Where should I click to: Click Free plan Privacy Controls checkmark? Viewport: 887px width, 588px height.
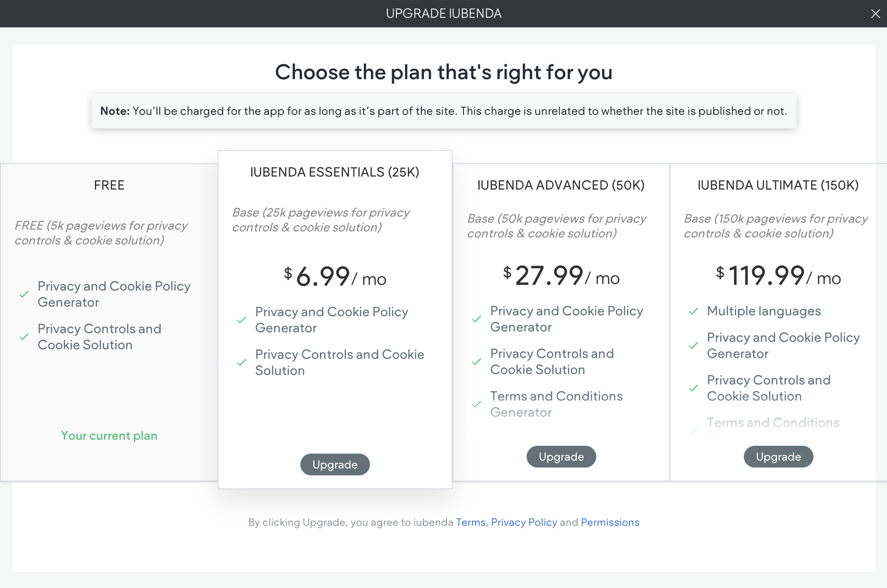coord(24,337)
